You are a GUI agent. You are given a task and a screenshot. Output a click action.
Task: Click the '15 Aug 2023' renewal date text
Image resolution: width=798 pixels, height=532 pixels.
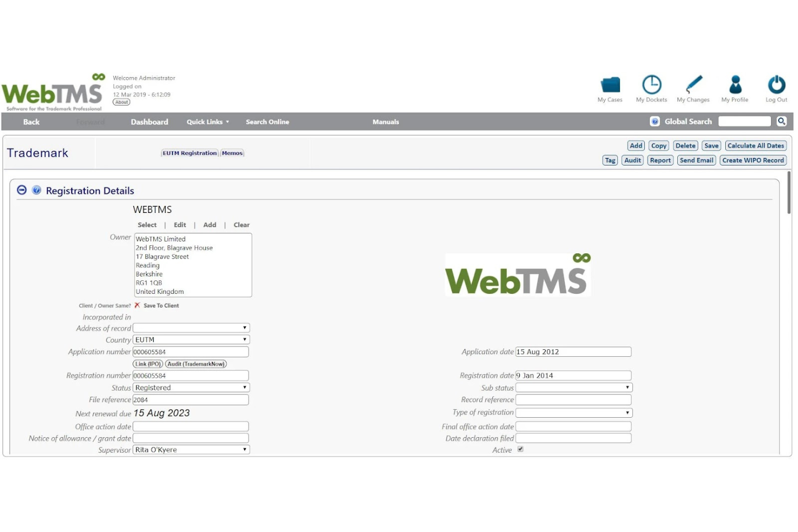tap(162, 413)
